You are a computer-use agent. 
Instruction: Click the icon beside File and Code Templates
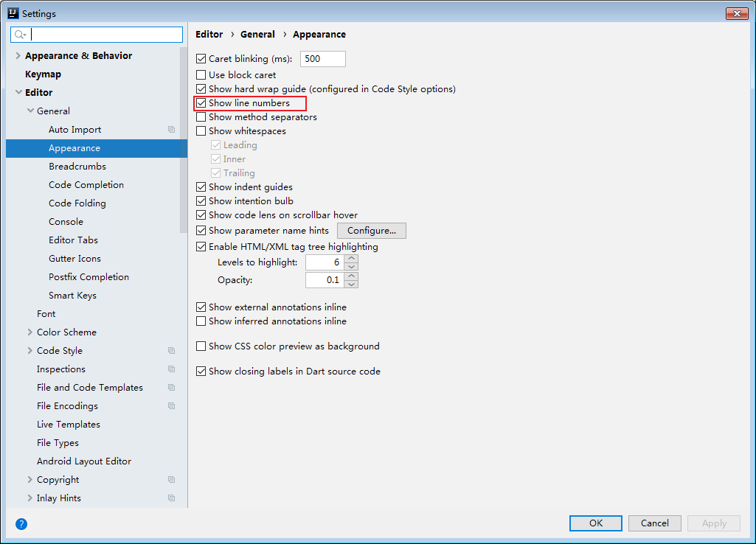click(171, 388)
